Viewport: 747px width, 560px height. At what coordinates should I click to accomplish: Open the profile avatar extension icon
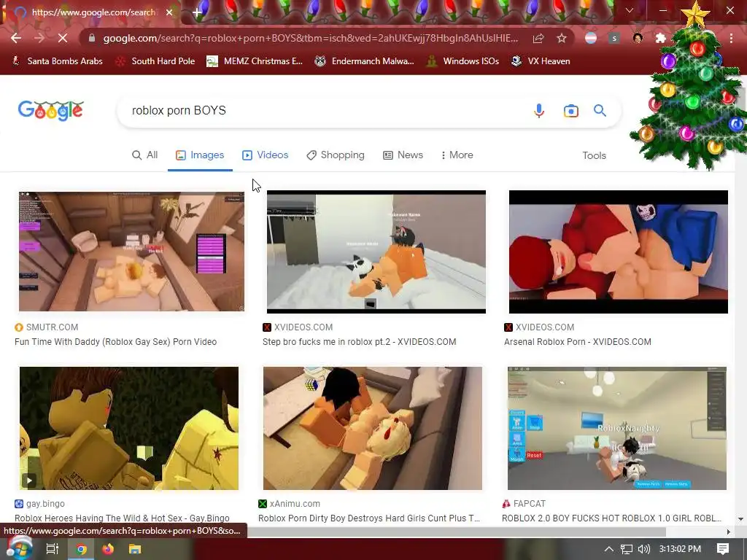638,38
